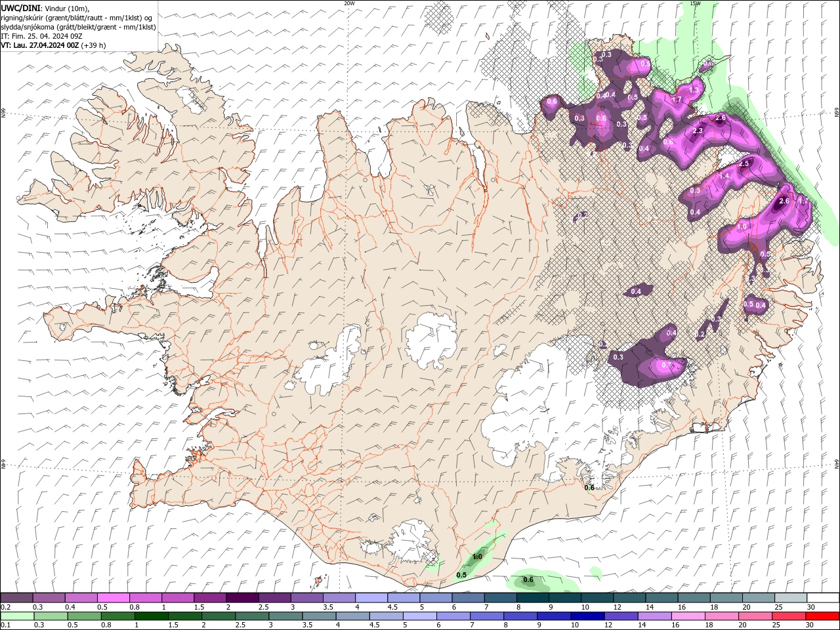Click darkest purple snow swatch between 2 and 2.5
840x630 pixels.
tap(242, 597)
